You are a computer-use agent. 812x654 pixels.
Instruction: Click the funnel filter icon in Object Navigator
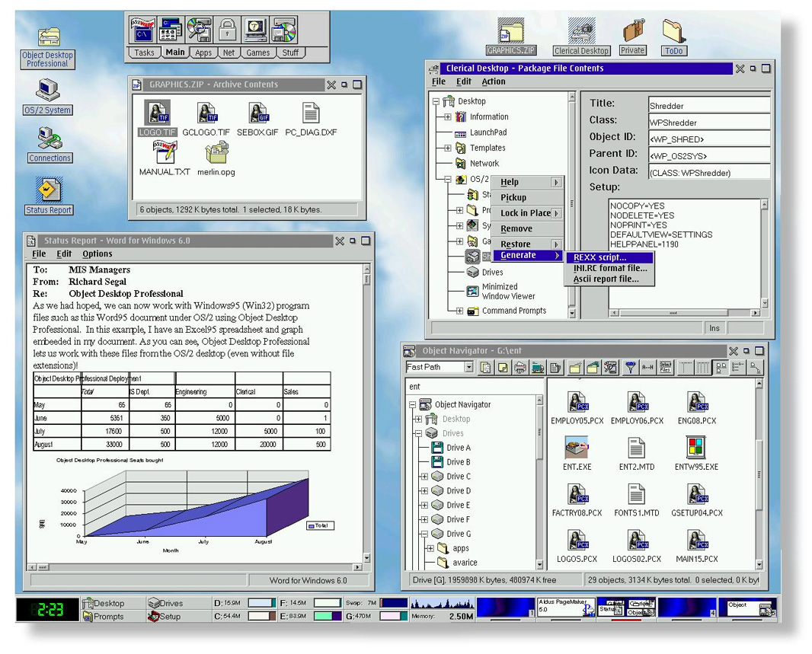[x=630, y=368]
